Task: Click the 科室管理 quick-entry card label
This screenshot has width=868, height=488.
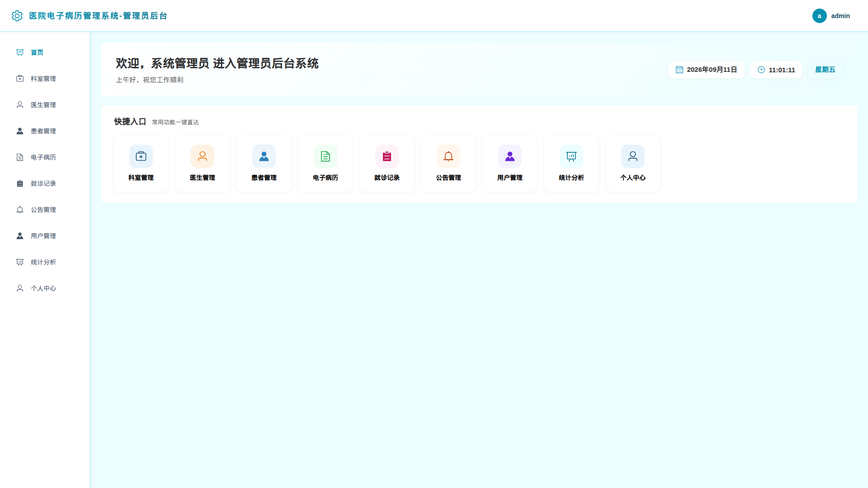Action: (141, 178)
